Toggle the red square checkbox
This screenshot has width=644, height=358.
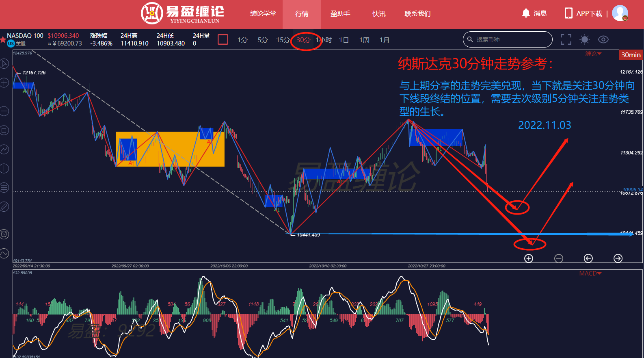tap(223, 39)
